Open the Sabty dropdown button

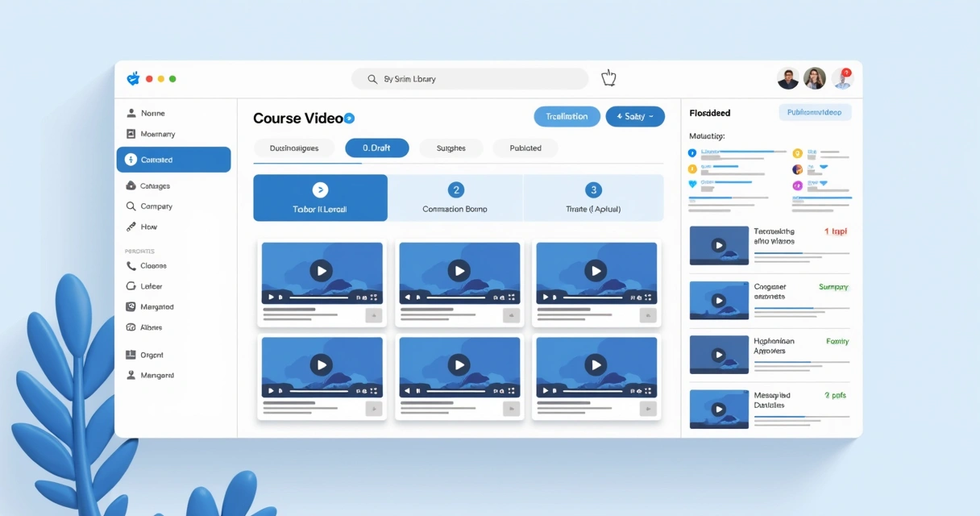[635, 116]
